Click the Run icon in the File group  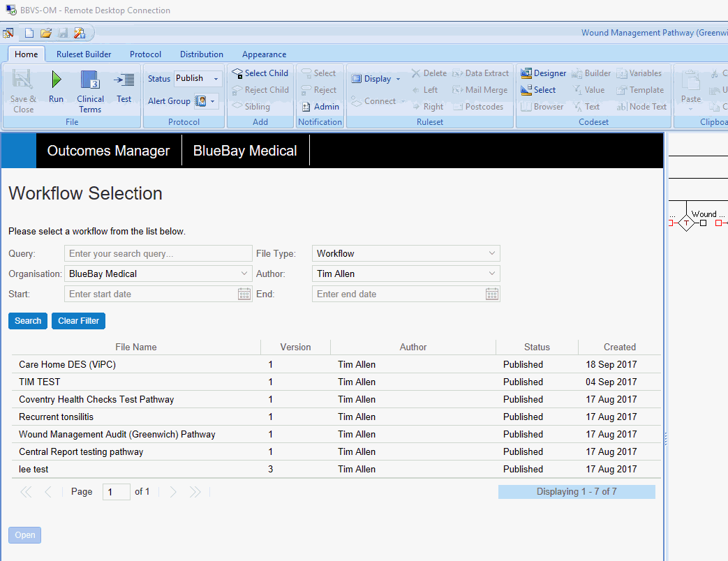point(56,80)
